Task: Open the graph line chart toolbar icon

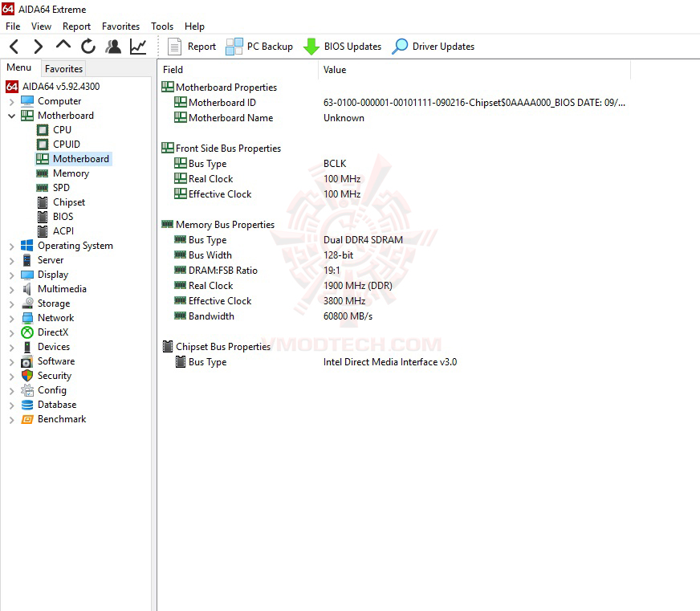Action: [x=138, y=47]
